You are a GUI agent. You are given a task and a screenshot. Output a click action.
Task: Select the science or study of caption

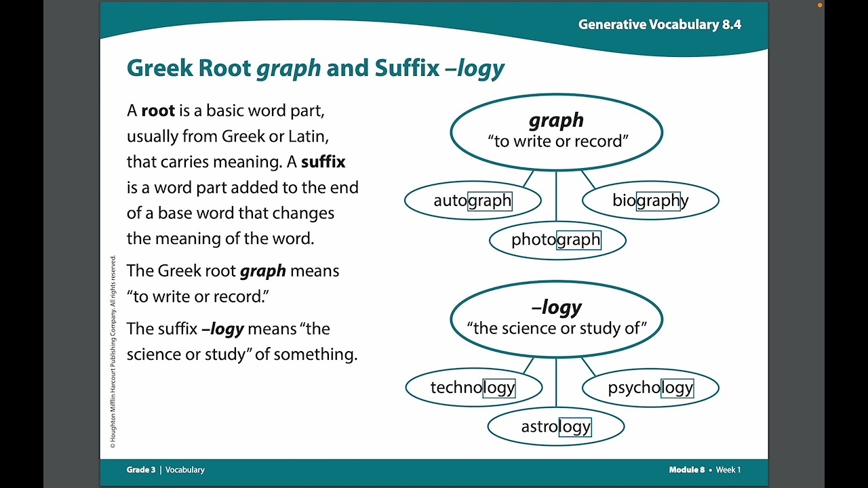tap(556, 329)
